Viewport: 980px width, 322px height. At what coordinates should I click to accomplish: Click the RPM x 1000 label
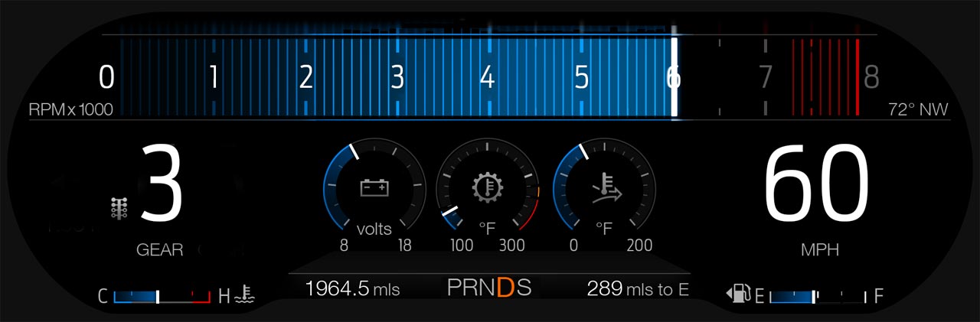click(70, 110)
